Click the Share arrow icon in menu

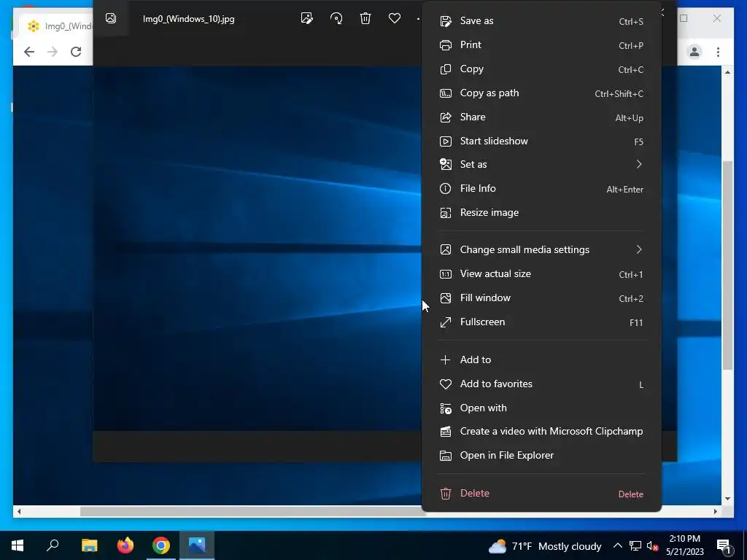point(446,117)
